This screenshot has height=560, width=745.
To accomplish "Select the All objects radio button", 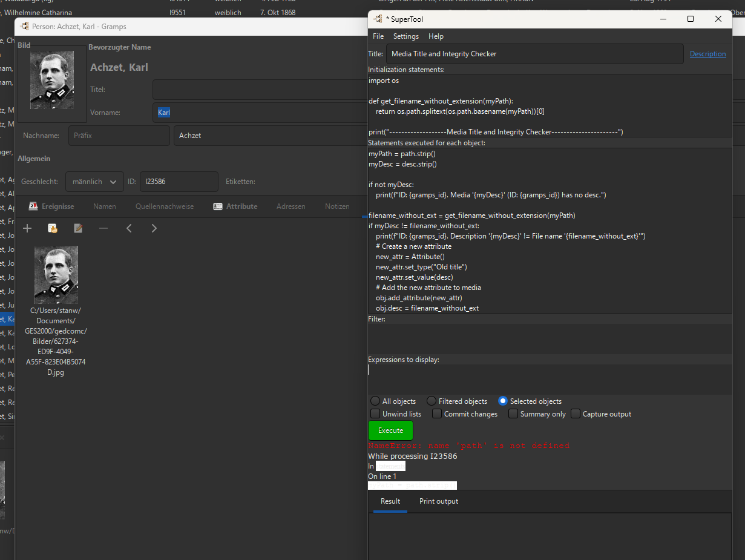I will (x=376, y=401).
